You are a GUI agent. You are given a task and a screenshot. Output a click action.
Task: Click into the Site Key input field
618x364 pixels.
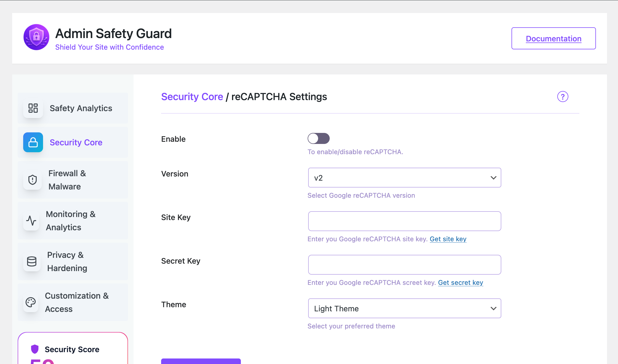tap(404, 221)
